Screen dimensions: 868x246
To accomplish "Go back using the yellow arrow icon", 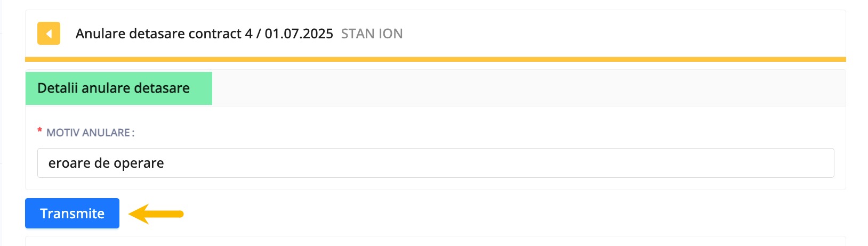I will pyautogui.click(x=49, y=33).
